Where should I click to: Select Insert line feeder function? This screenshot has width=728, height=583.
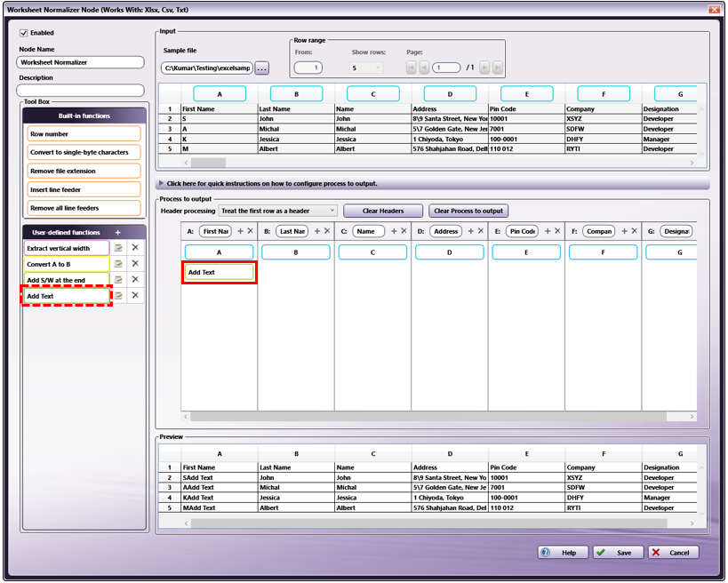point(84,189)
